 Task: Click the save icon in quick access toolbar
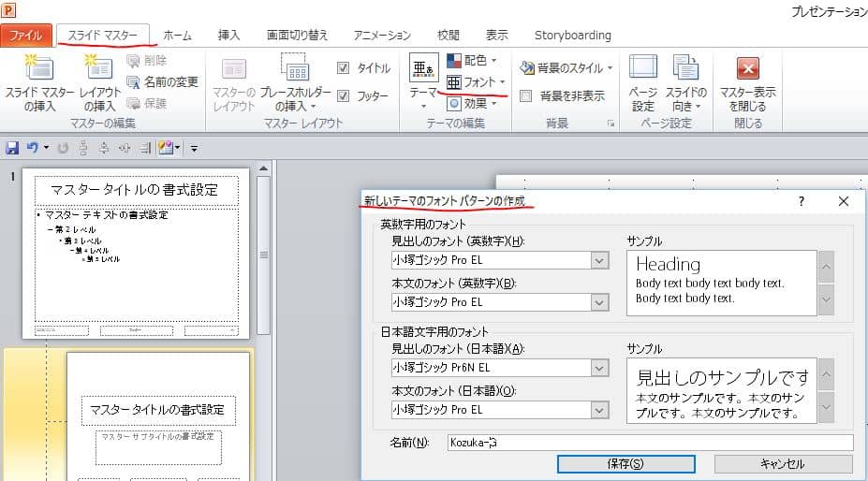[x=12, y=148]
